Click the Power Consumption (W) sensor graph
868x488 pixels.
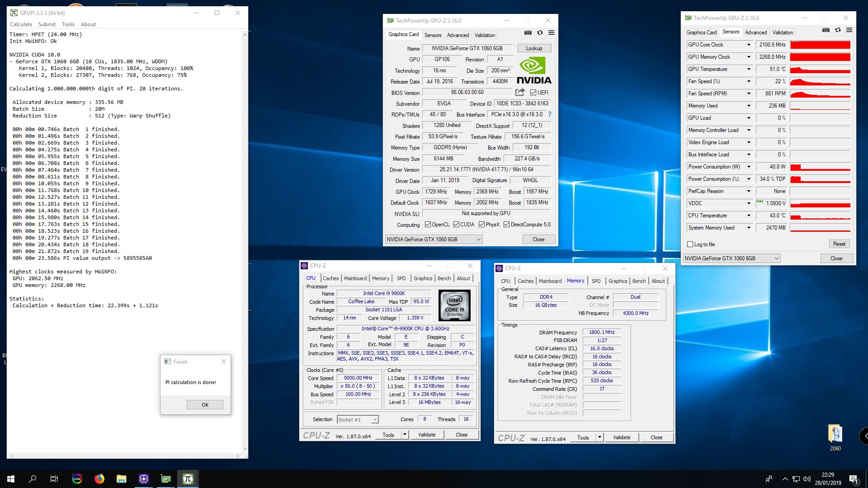point(820,167)
